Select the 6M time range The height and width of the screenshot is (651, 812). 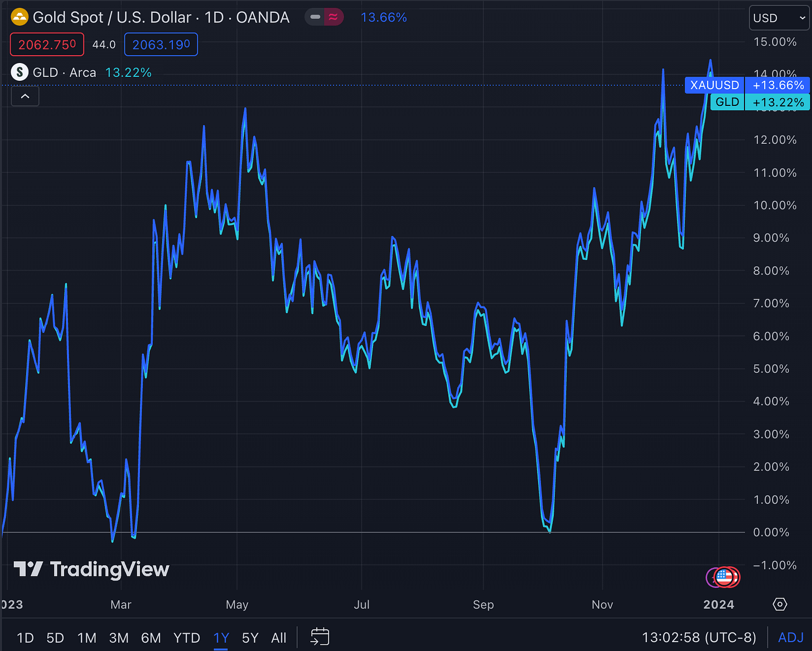tap(151, 638)
